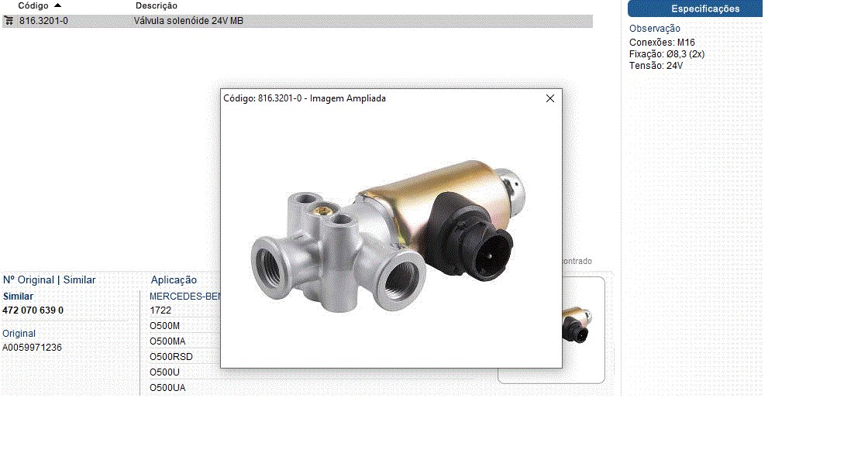Close the Imagem Ampliada popup
The height and width of the screenshot is (463, 868).
click(x=550, y=98)
